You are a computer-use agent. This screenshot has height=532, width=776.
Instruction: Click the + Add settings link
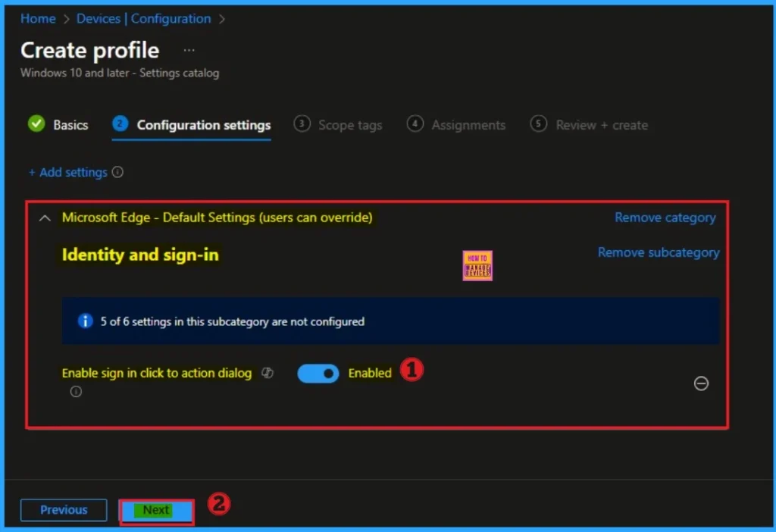67,172
